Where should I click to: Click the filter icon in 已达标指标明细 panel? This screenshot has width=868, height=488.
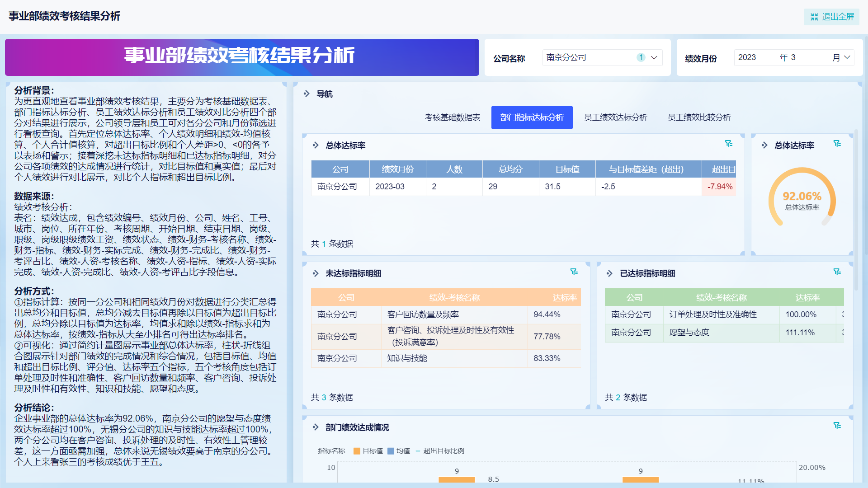[x=837, y=272]
